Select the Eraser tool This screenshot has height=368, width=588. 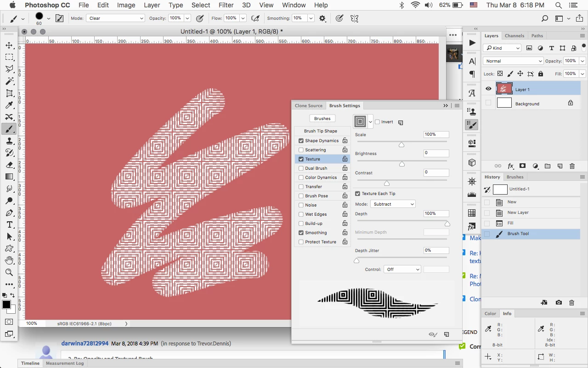click(x=9, y=165)
